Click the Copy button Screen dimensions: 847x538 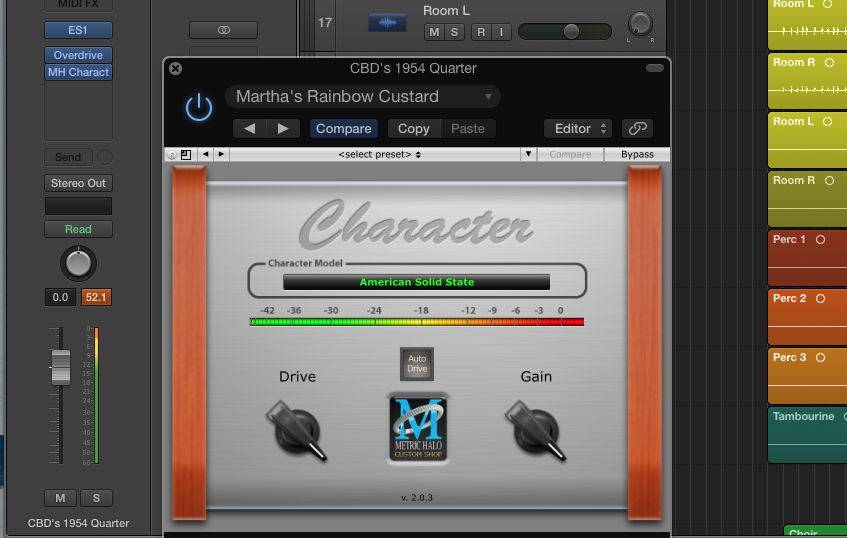413,128
